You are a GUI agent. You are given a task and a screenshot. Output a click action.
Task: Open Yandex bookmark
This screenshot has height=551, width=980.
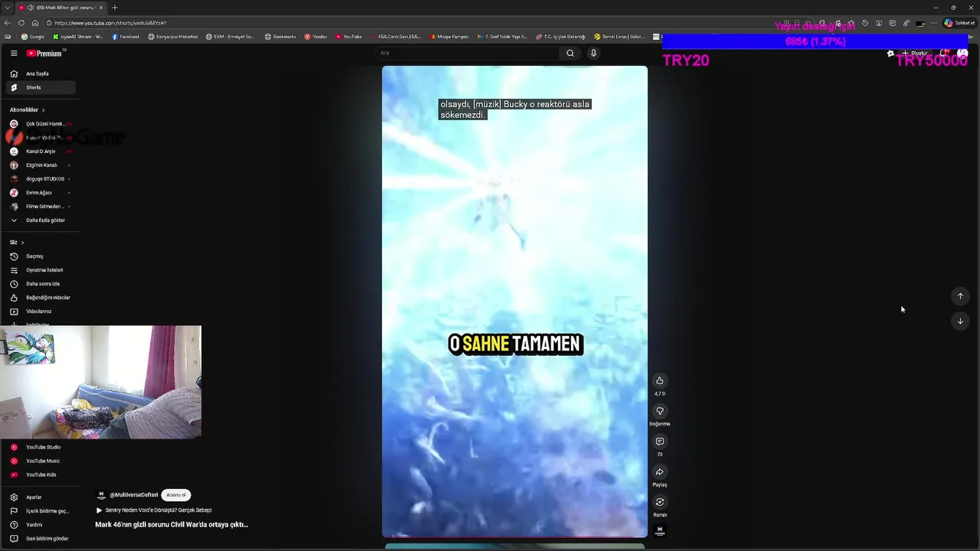315,37
